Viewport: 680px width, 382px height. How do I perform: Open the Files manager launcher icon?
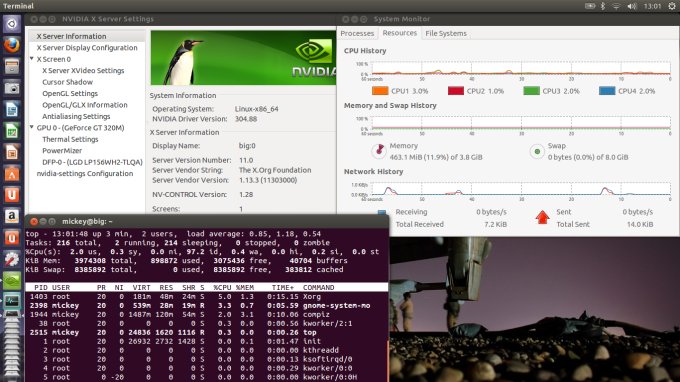[12, 66]
